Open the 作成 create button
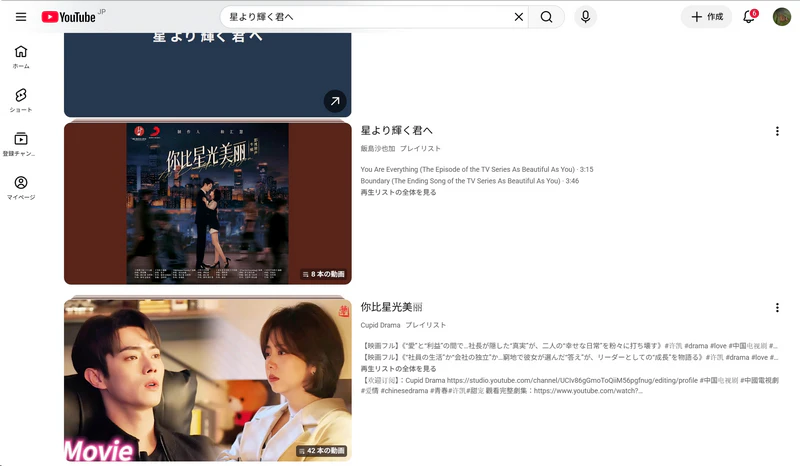This screenshot has width=800, height=466. pyautogui.click(x=707, y=17)
